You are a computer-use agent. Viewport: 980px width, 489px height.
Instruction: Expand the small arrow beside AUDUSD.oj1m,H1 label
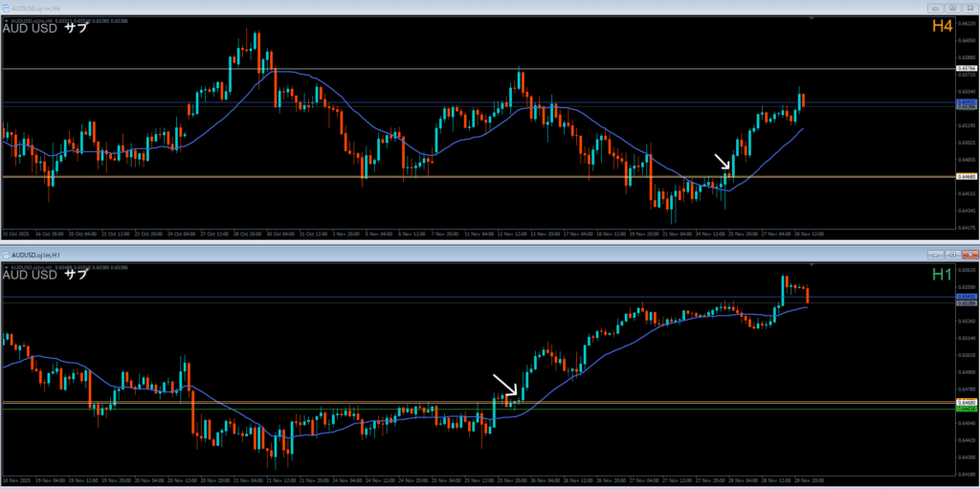7,268
